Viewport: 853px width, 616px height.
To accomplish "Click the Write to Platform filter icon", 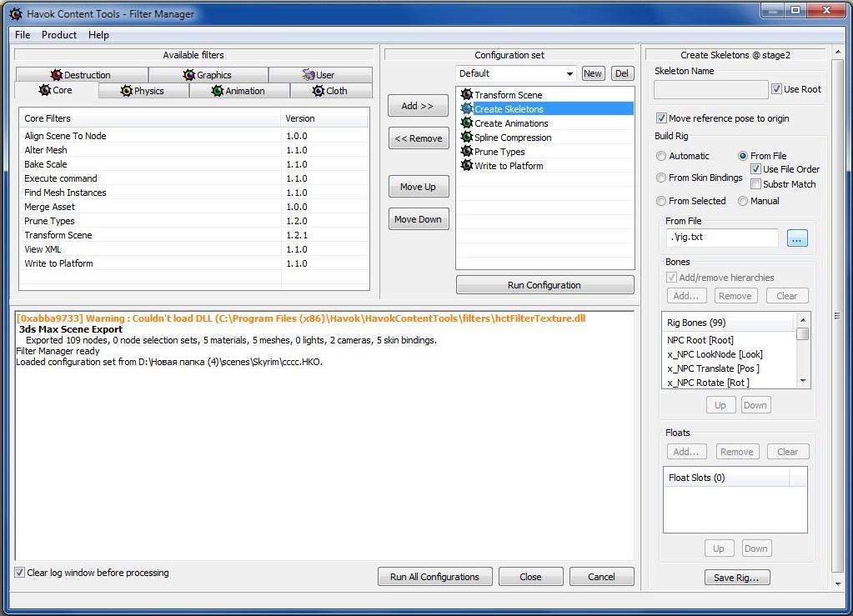I will tap(466, 165).
